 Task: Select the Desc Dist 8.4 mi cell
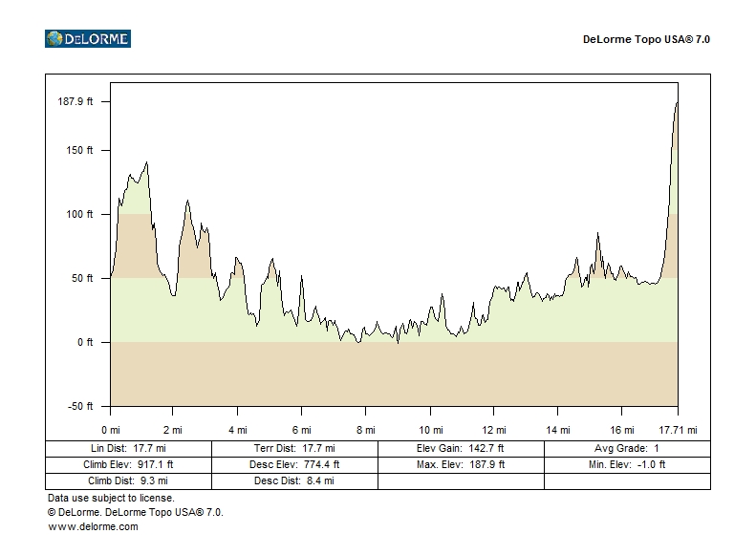(x=294, y=480)
